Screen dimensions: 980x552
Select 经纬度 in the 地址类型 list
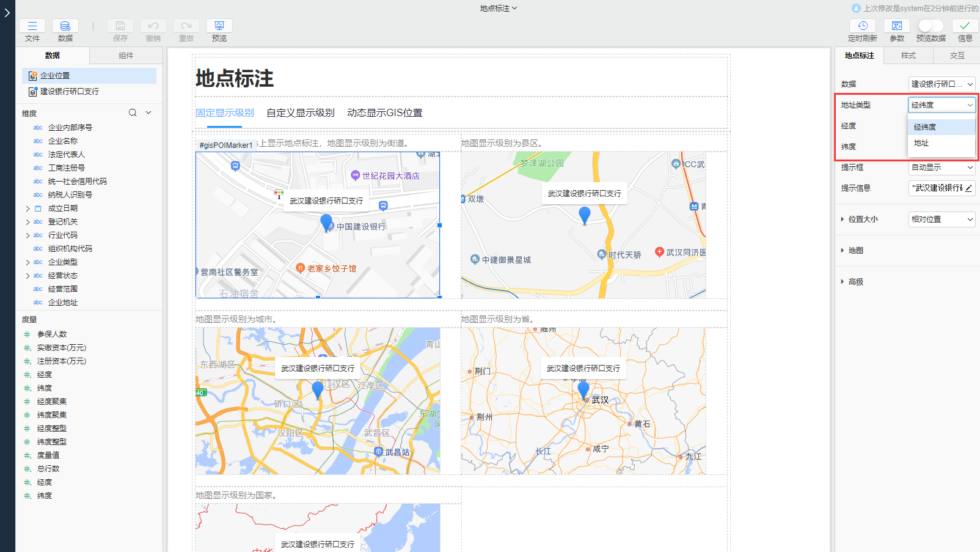(x=925, y=127)
